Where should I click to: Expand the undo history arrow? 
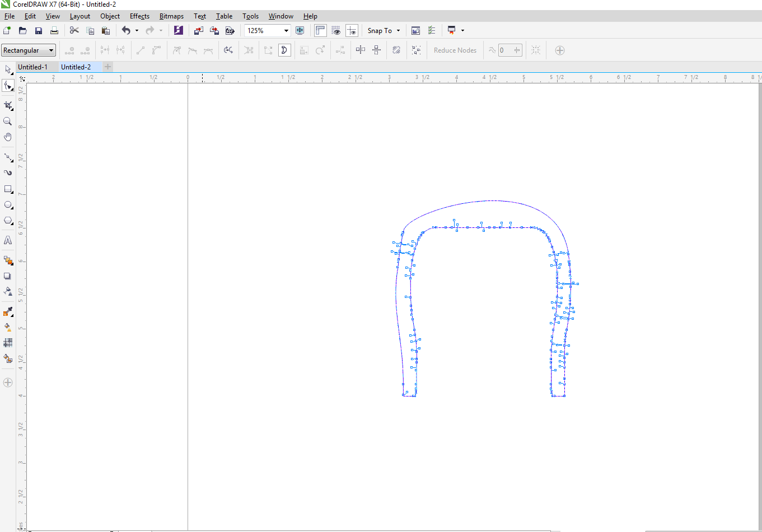coord(137,31)
